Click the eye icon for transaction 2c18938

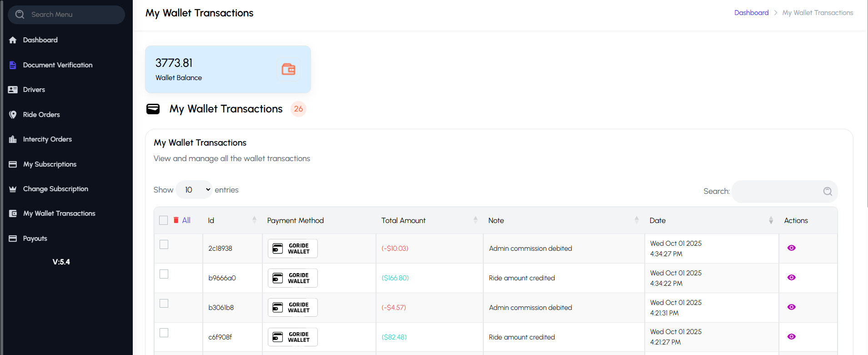point(791,248)
